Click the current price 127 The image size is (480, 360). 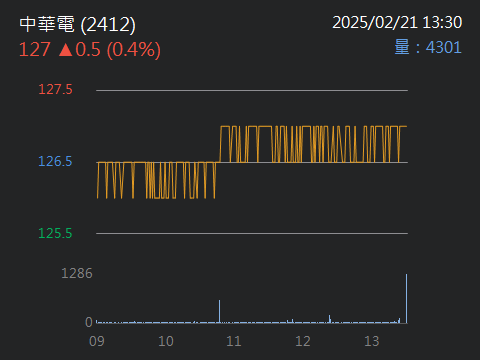click(x=35, y=50)
